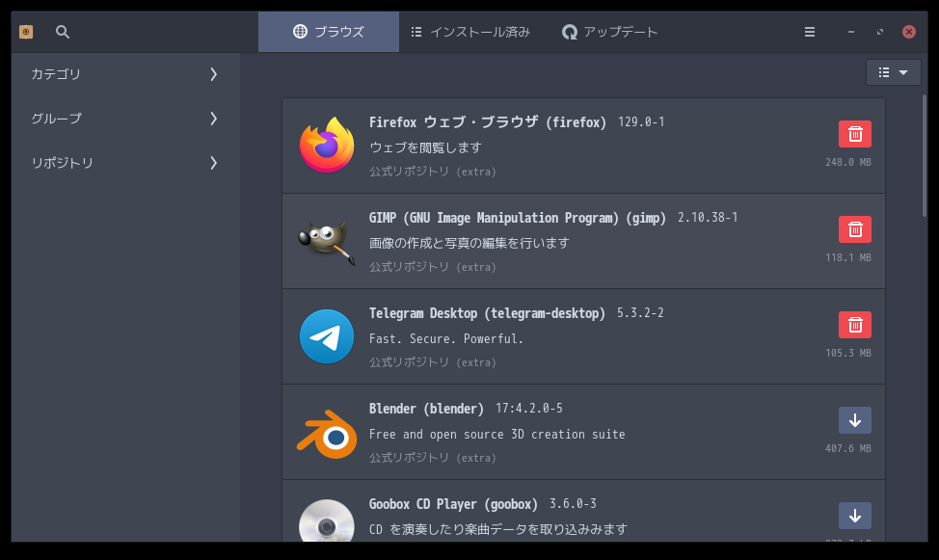This screenshot has width=939, height=560.
Task: Click the Firefox logo icon
Action: [x=327, y=146]
